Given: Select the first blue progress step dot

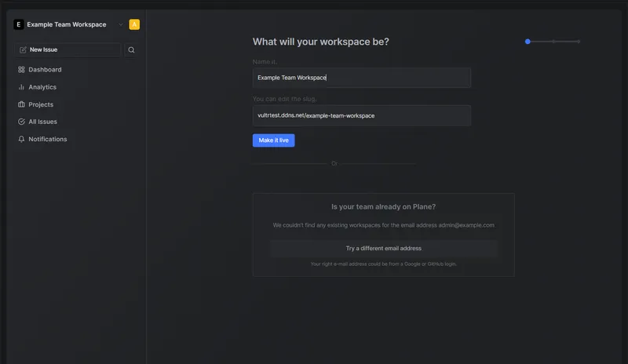Looking at the screenshot, I should click(x=528, y=41).
